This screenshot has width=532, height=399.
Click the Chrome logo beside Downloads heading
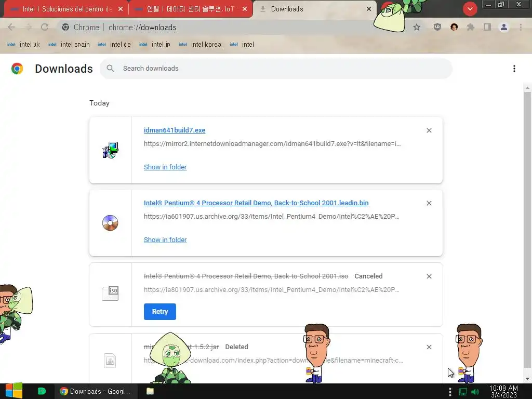17,69
